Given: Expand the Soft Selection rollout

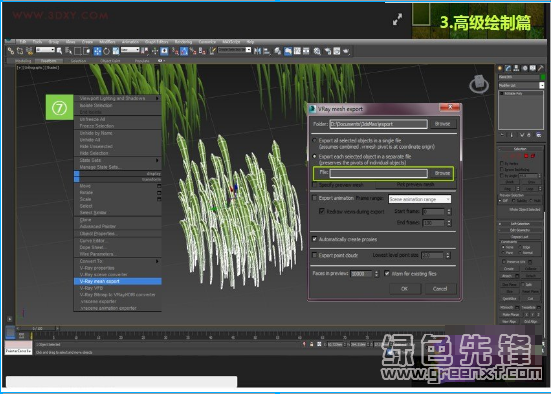Looking at the screenshot, I should point(520,224).
